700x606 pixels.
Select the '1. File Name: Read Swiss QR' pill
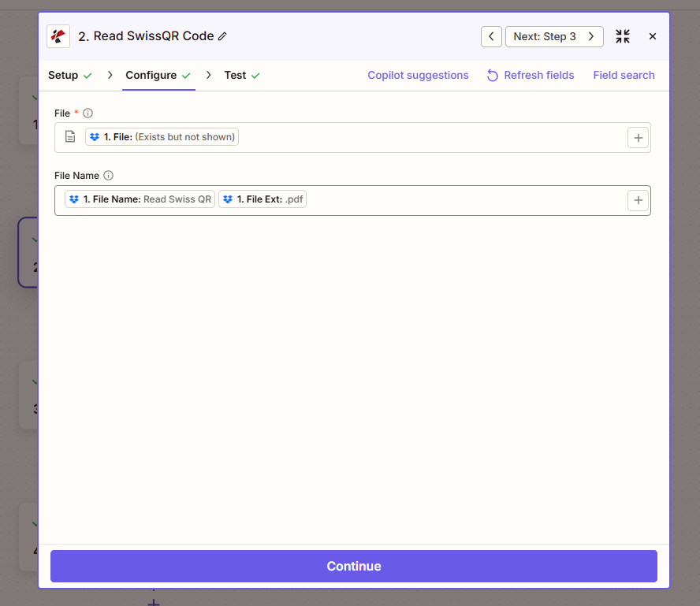pyautogui.click(x=140, y=199)
